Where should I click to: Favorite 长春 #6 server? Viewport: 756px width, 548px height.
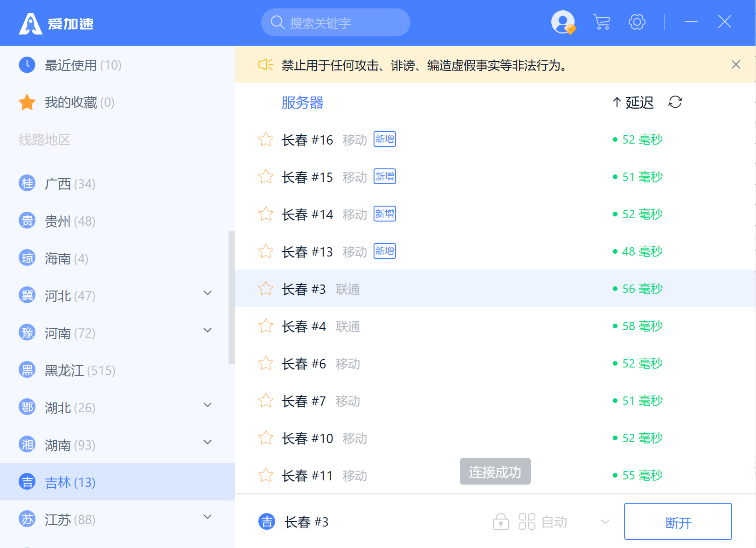point(266,363)
